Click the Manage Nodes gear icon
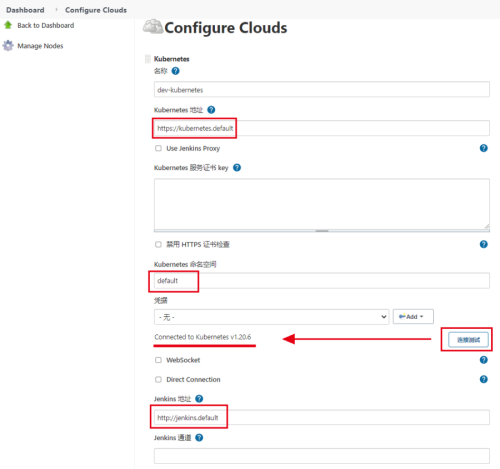 tap(8, 46)
